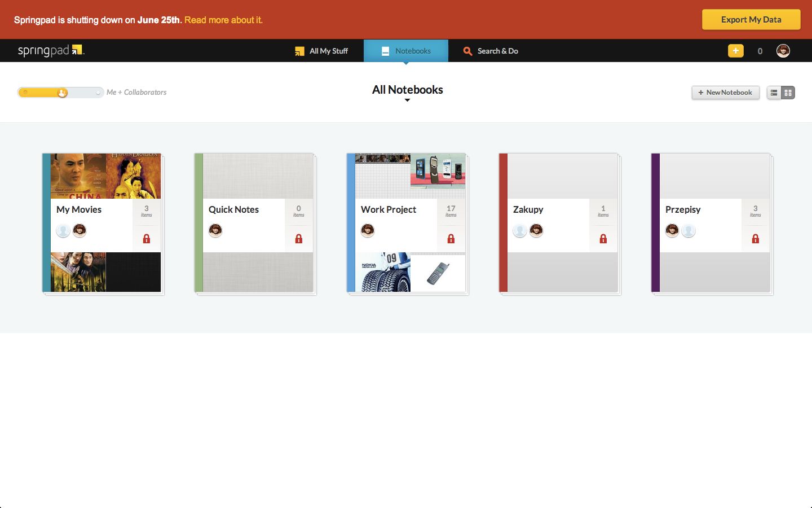Viewport: 812px width, 508px height.
Task: Open the old mobile phone image thumbnail
Action: pyautogui.click(x=438, y=274)
